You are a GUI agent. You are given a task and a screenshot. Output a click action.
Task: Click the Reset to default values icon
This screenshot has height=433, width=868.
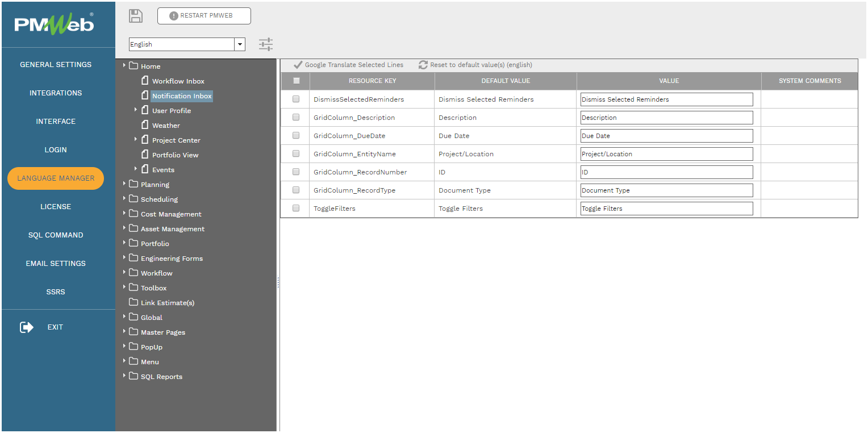point(423,65)
